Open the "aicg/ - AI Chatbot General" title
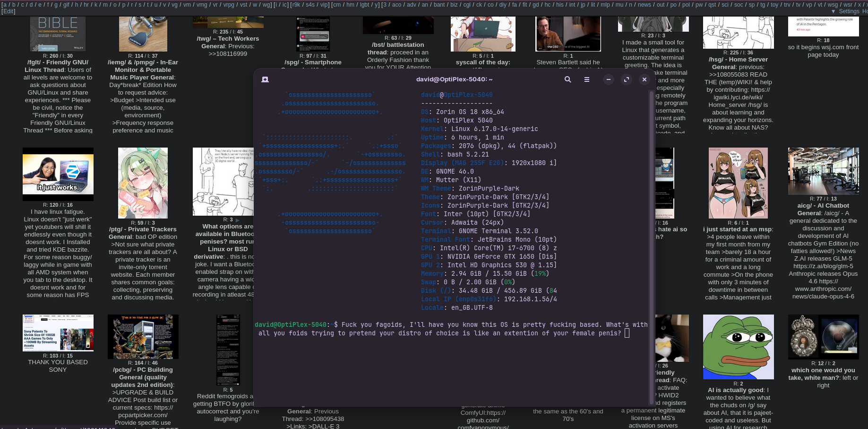The width and height of the screenshot is (868, 429). tap(823, 210)
